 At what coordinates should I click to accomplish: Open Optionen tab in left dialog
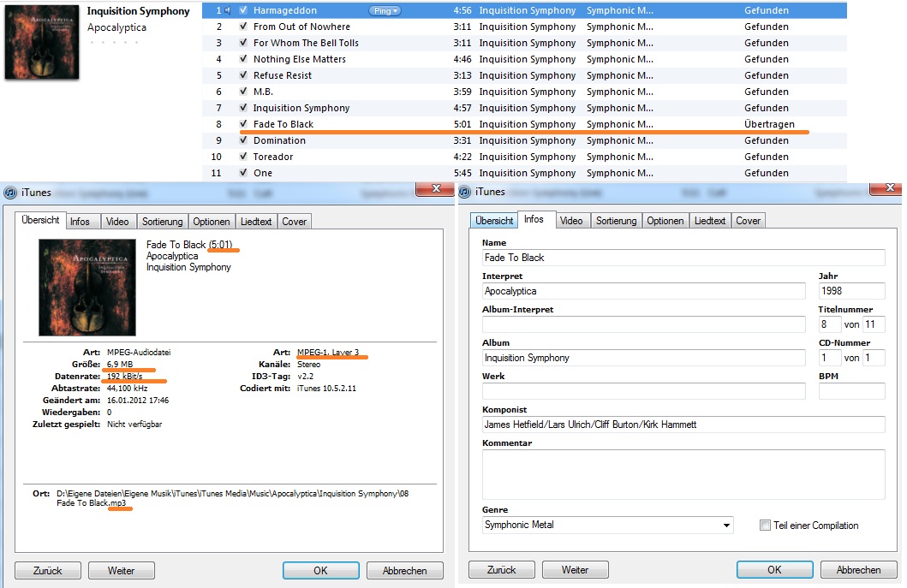(x=212, y=222)
